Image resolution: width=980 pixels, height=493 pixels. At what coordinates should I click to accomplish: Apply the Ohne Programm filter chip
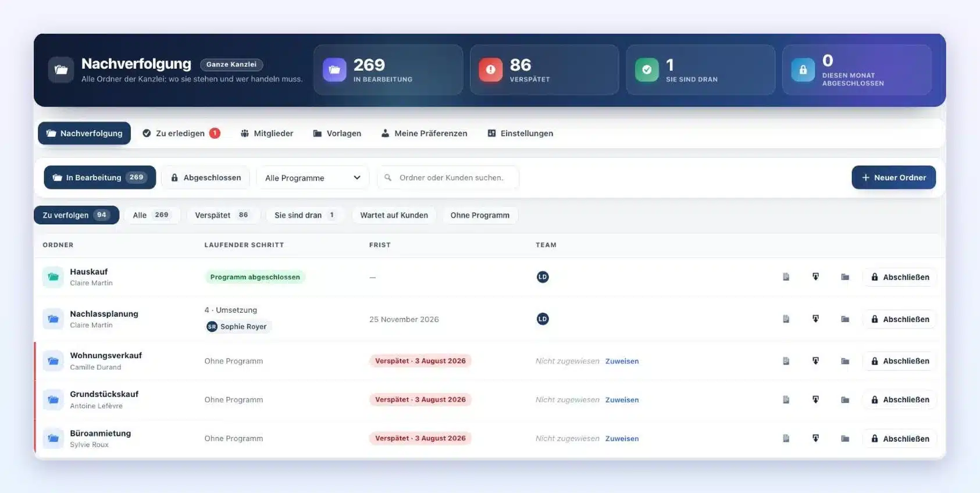[x=480, y=215]
